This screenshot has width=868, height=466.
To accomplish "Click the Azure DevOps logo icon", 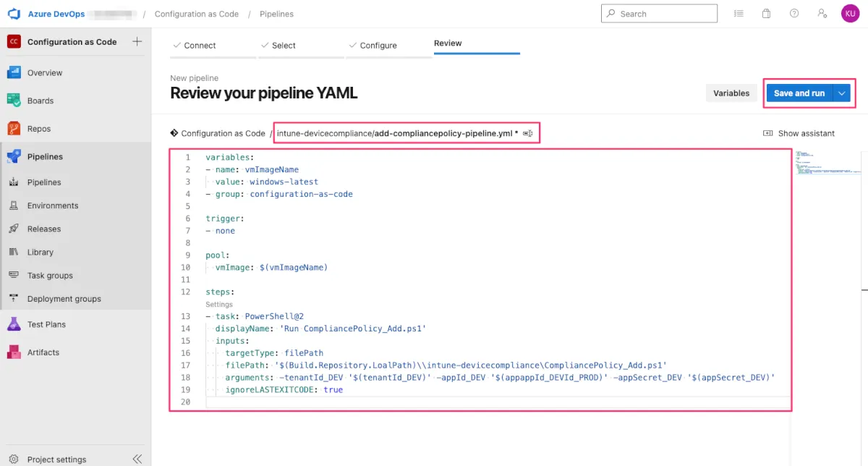I will [x=14, y=14].
